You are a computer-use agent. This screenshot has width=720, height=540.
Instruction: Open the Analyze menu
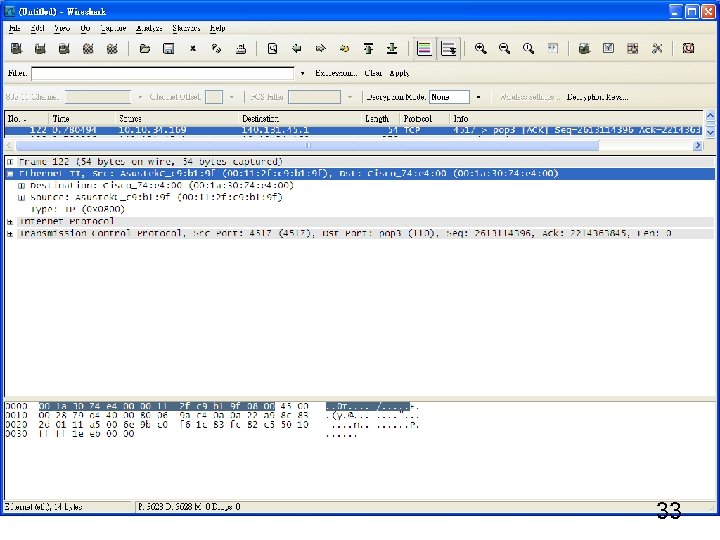(x=149, y=28)
